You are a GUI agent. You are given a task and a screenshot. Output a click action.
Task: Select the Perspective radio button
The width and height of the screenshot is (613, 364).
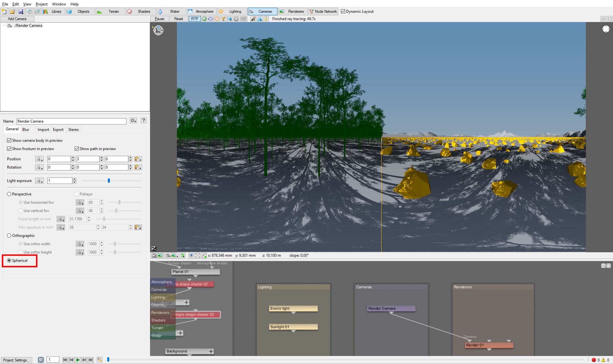(9, 194)
